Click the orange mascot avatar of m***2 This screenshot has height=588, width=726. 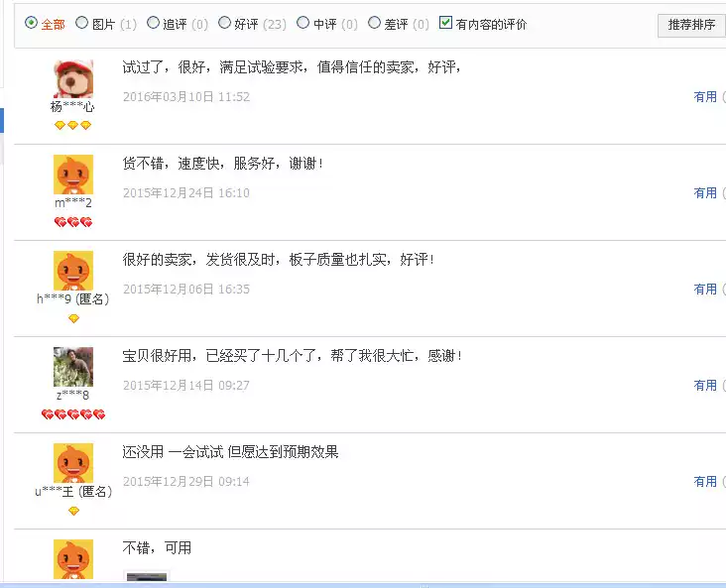click(73, 175)
